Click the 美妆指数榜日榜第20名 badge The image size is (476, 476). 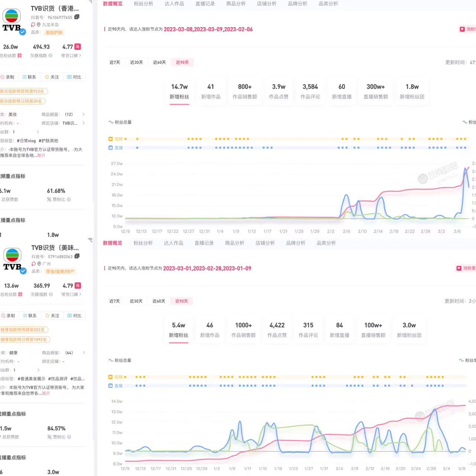click(22, 101)
